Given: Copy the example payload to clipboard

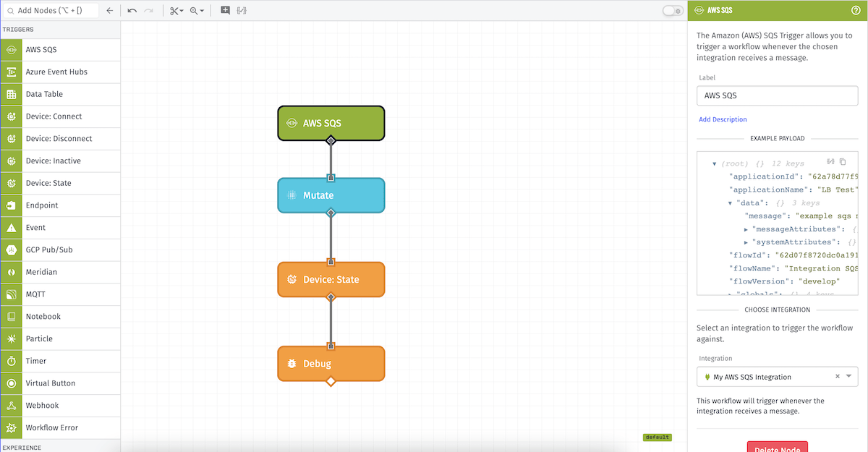Looking at the screenshot, I should pos(843,163).
